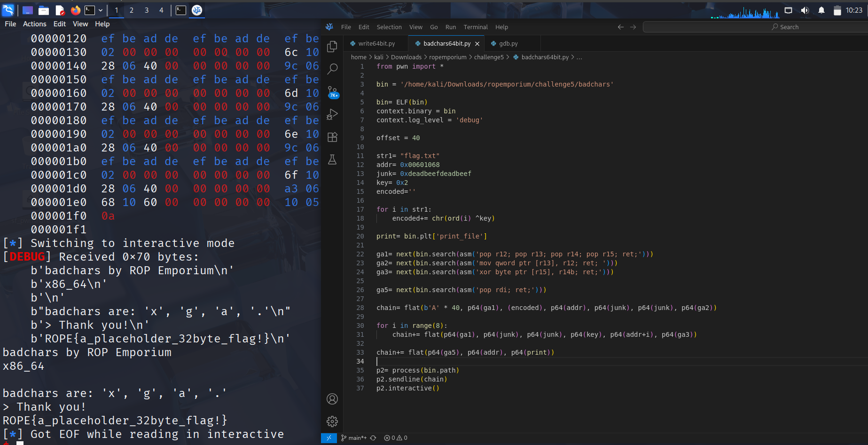Image resolution: width=868 pixels, height=445 pixels.
Task: Switch to workspace 1
Action: (117, 10)
